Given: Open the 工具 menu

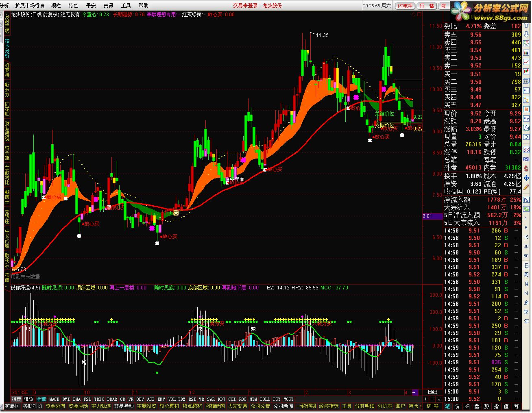Looking at the screenshot, I should 126,5.
